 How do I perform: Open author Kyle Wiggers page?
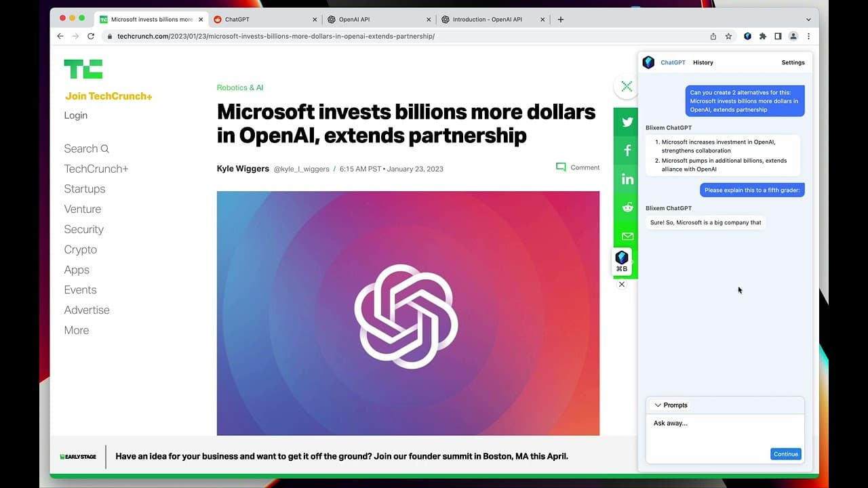coord(243,168)
